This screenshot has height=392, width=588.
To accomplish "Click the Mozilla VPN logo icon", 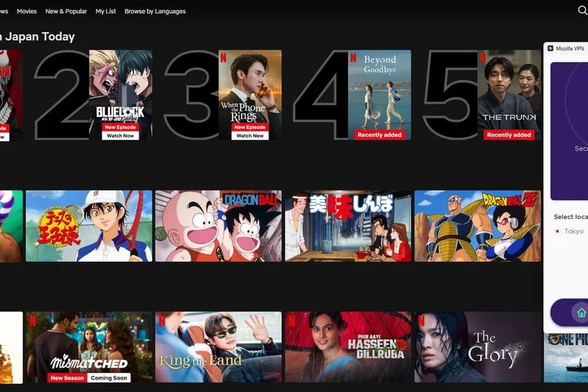I will pos(550,49).
